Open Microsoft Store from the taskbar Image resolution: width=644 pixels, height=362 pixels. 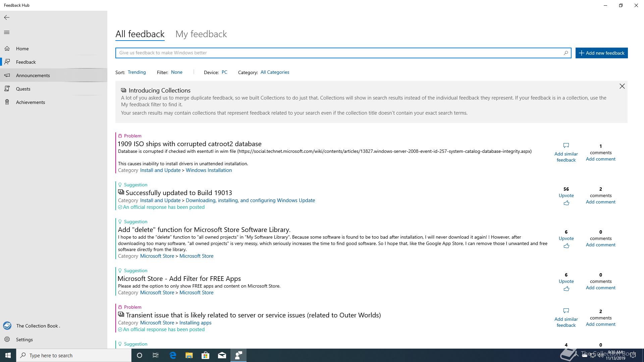coord(205,355)
